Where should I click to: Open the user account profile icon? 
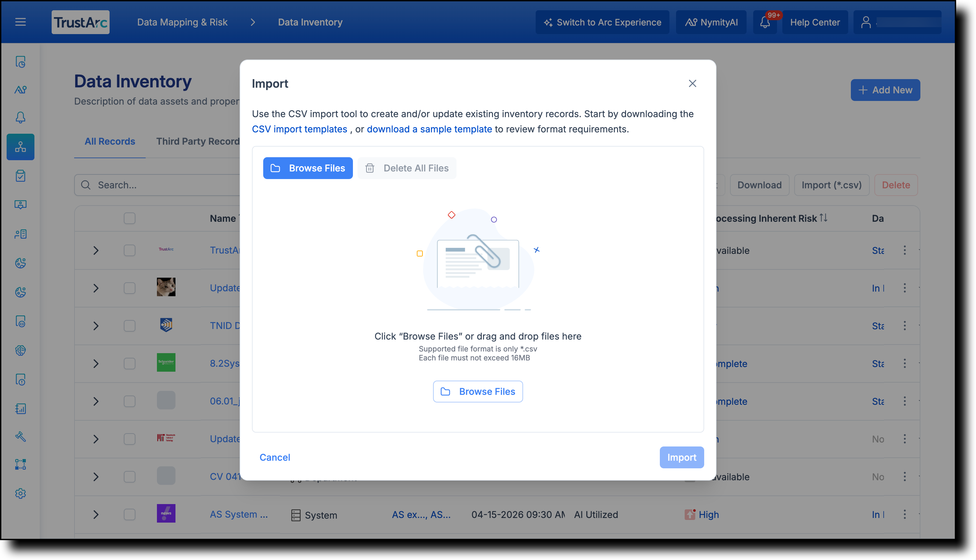[x=866, y=22]
